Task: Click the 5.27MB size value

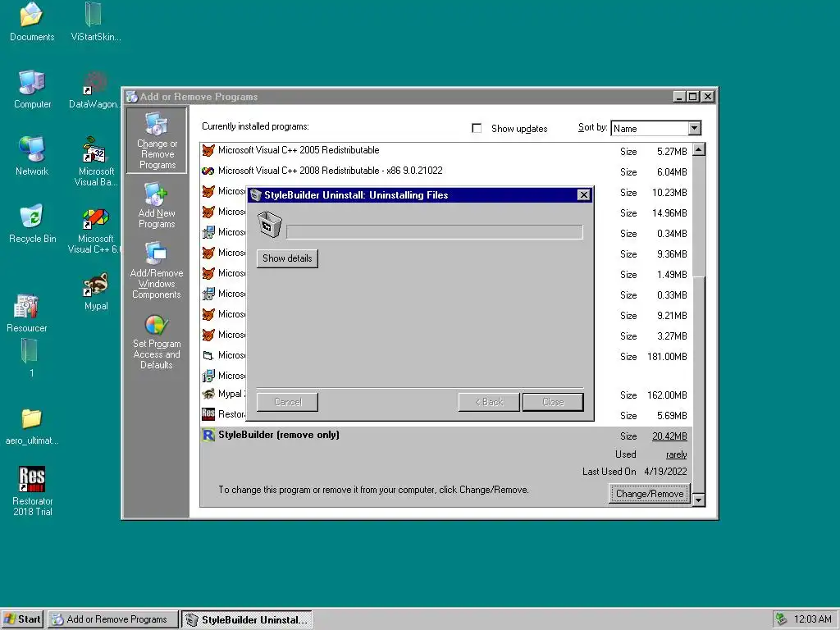Action: pos(672,152)
